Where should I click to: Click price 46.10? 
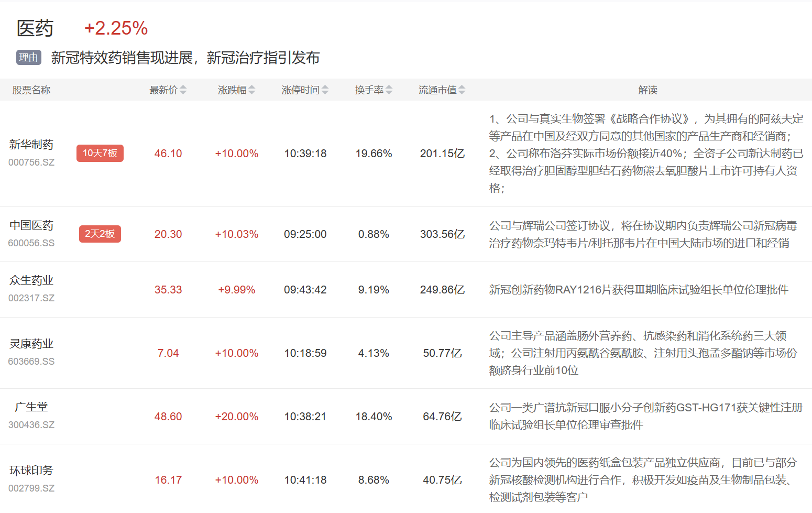[168, 154]
